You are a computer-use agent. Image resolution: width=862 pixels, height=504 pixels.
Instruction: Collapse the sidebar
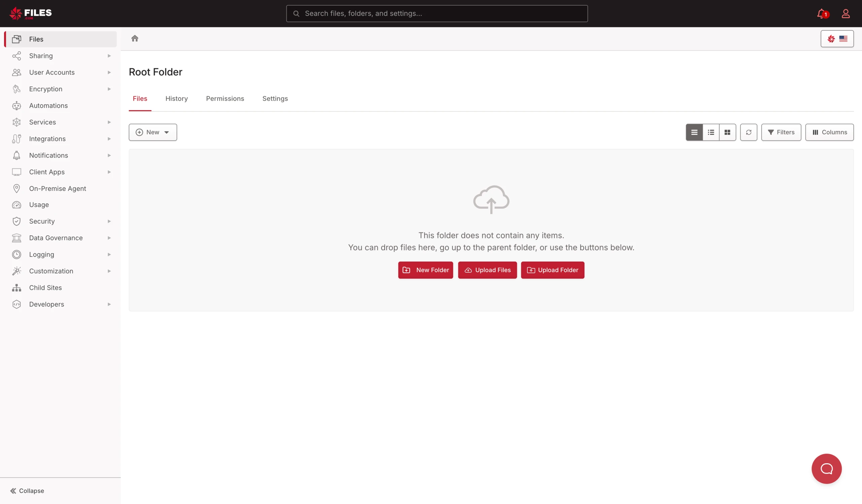pos(27,491)
